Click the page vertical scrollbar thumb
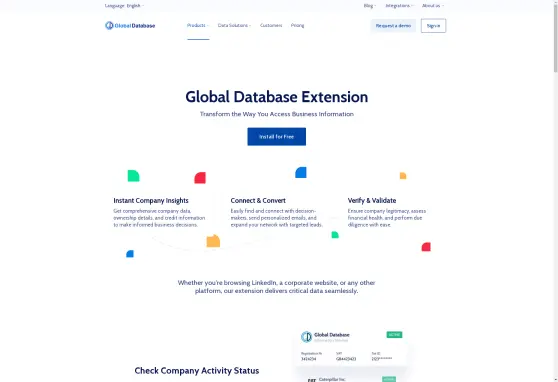 [x=556, y=36]
